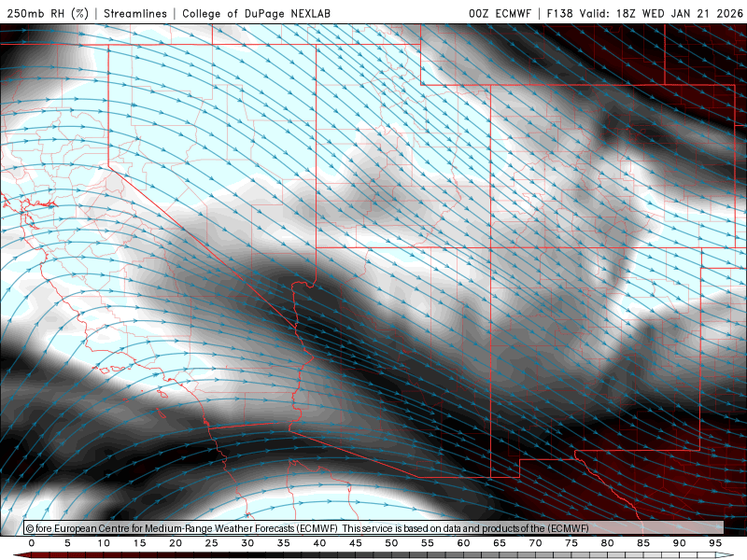The image size is (747, 560).
Task: Click the '30' value on color scale
Action: 247,543
